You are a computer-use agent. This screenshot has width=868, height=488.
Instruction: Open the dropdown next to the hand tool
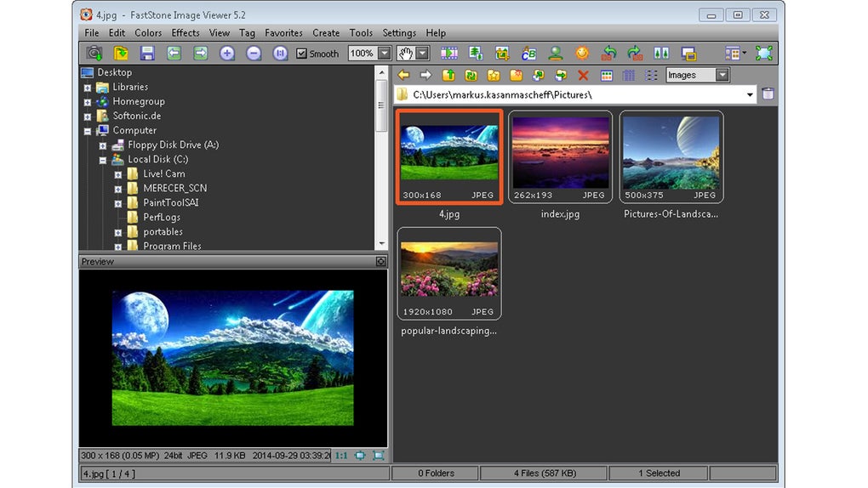[422, 54]
